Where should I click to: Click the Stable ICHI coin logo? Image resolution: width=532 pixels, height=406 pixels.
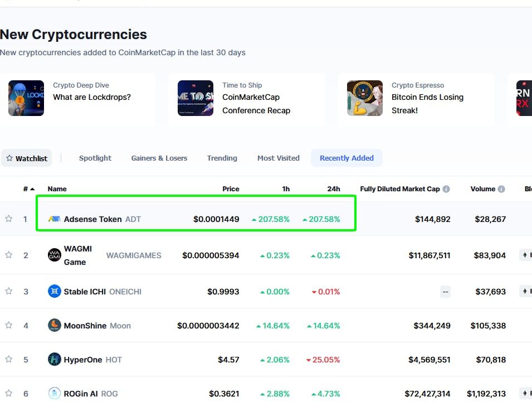coord(53,291)
